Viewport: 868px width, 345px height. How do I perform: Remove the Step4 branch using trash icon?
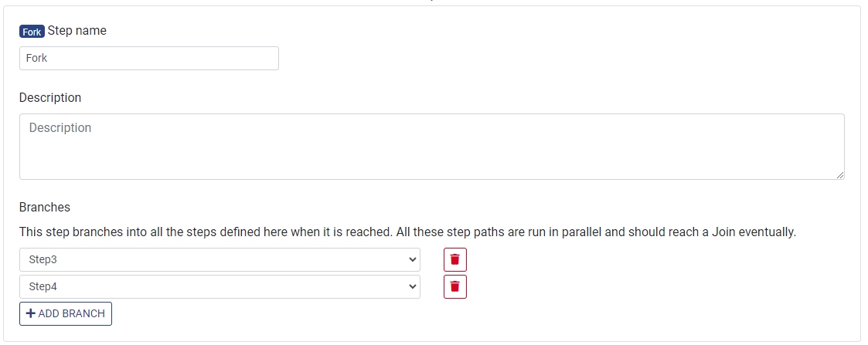pyautogui.click(x=454, y=286)
